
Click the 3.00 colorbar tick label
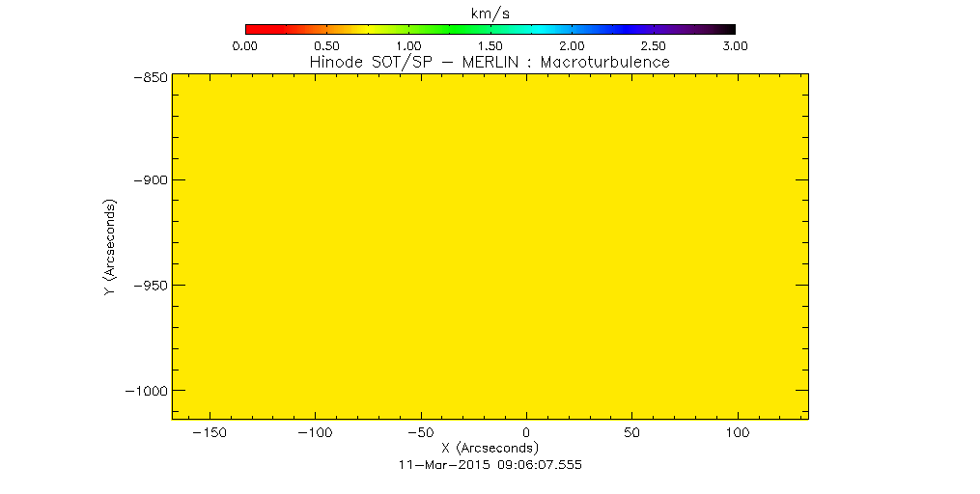tap(735, 45)
